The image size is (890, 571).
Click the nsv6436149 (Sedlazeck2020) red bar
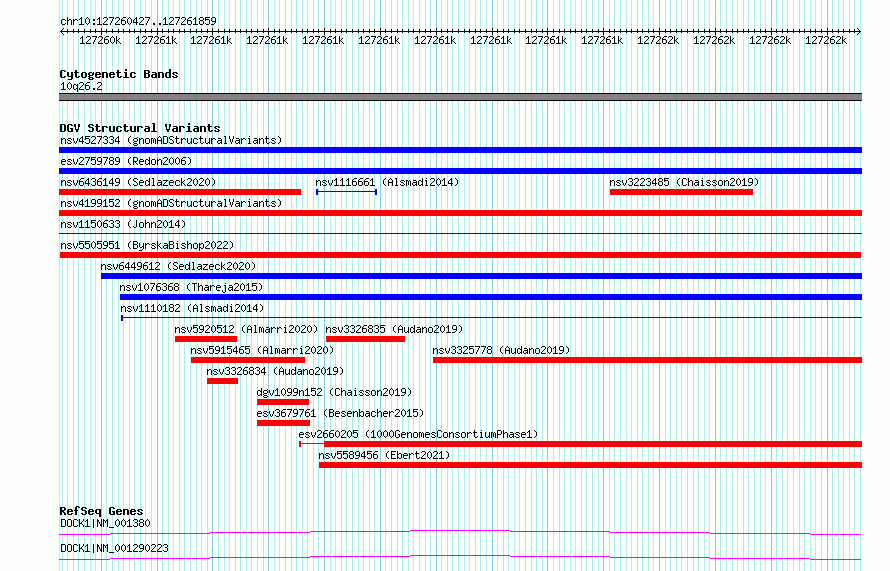tap(180, 192)
